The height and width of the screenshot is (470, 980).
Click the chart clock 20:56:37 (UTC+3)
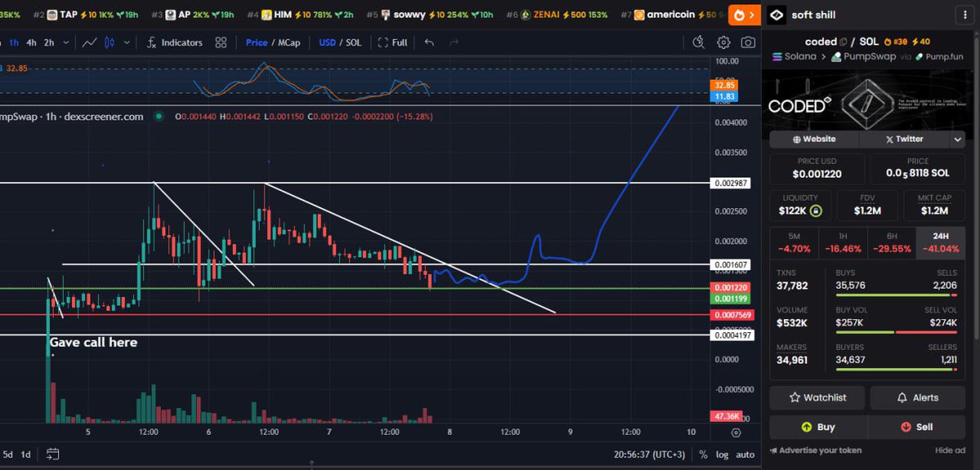coord(649,454)
